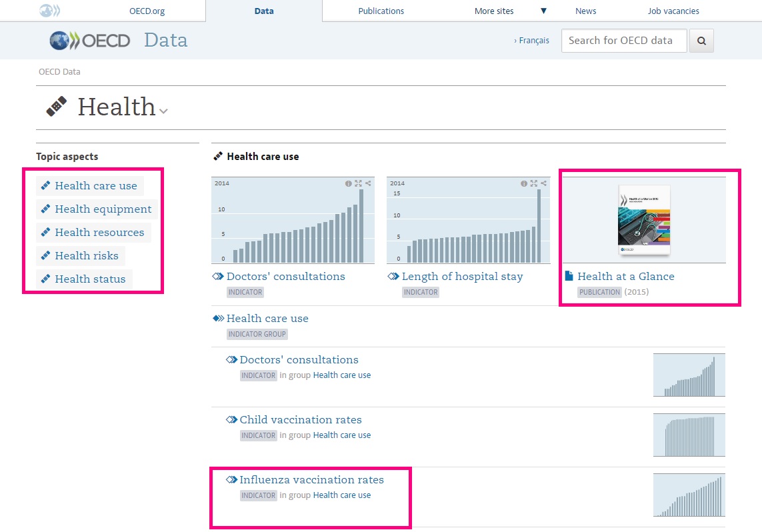Click Doctors' consultations small chart thumbnail

click(689, 375)
